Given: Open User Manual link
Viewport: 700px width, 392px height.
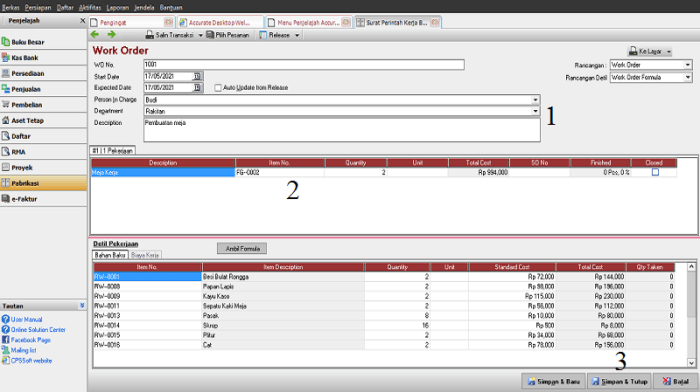Looking at the screenshot, I should click(x=26, y=319).
